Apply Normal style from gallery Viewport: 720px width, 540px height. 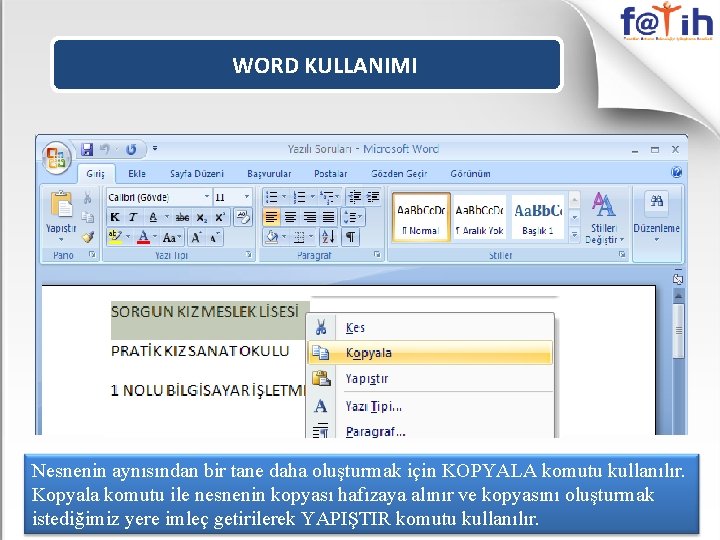coord(421,217)
